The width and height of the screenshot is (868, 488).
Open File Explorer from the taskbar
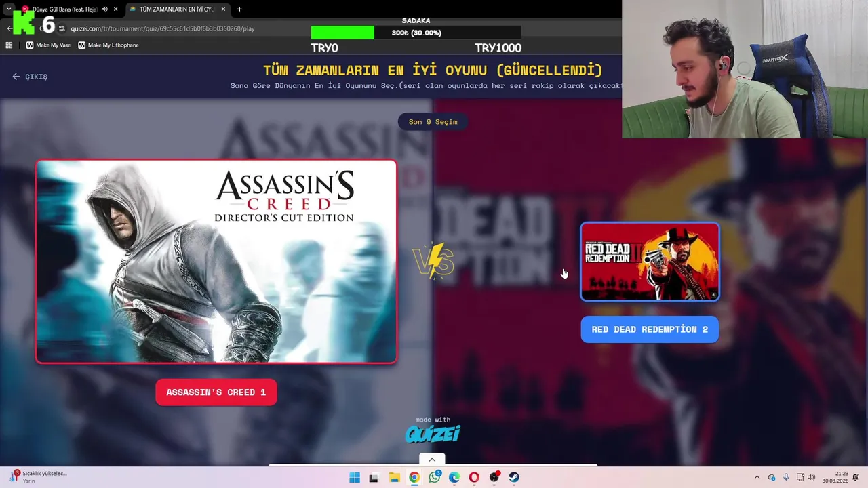[394, 477]
